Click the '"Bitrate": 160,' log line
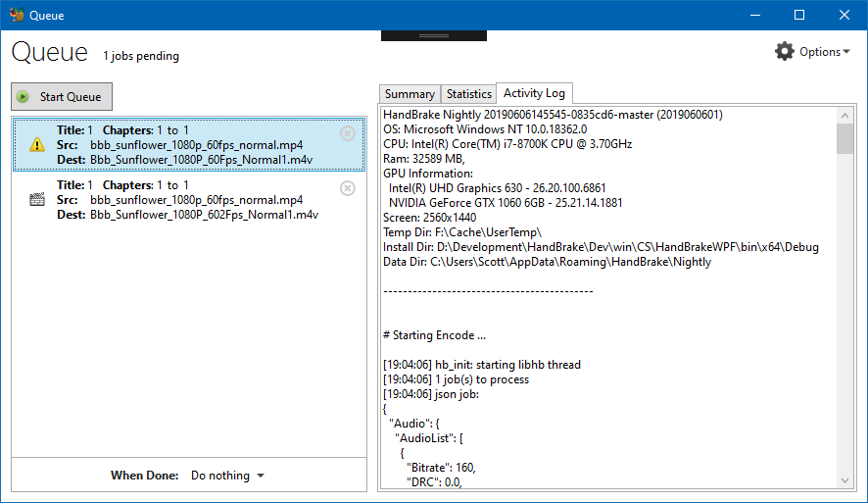This screenshot has height=503, width=868. coord(441,468)
